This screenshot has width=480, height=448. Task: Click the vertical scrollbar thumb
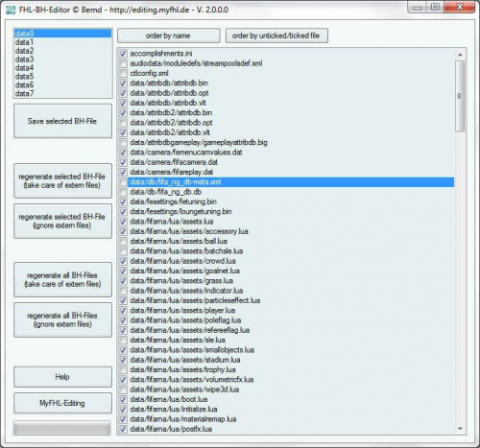(x=460, y=96)
